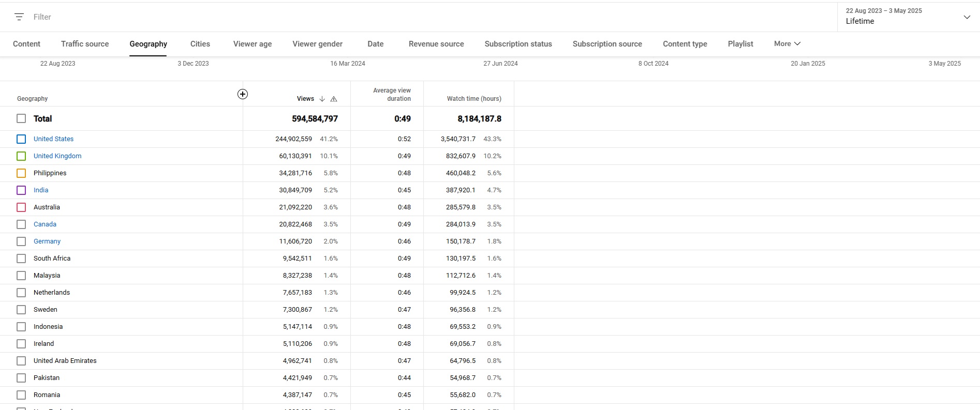This screenshot has width=980, height=410.
Task: Toggle the Indonesia checkbox
Action: click(21, 327)
